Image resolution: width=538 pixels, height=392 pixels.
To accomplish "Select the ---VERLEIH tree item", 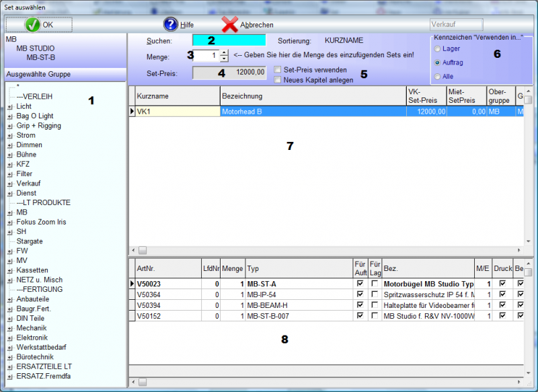I will tap(34, 96).
